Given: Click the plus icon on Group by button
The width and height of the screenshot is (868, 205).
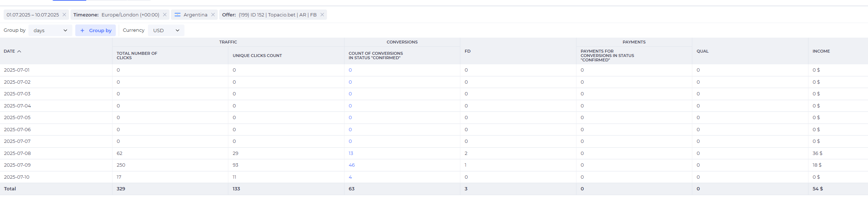Looking at the screenshot, I should [x=82, y=30].
